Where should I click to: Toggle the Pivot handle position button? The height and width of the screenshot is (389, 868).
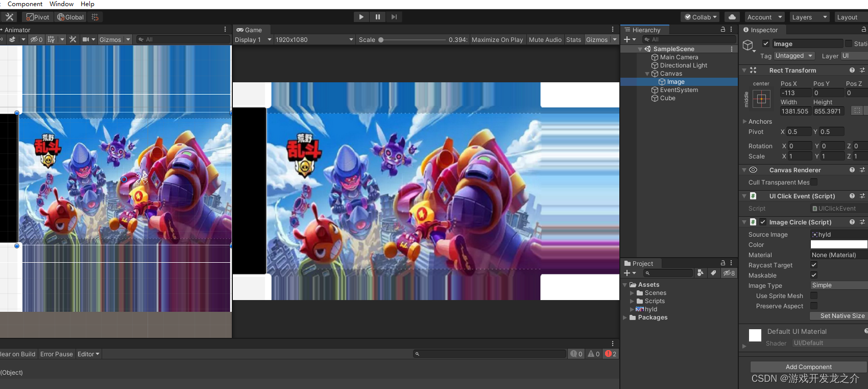tap(38, 17)
